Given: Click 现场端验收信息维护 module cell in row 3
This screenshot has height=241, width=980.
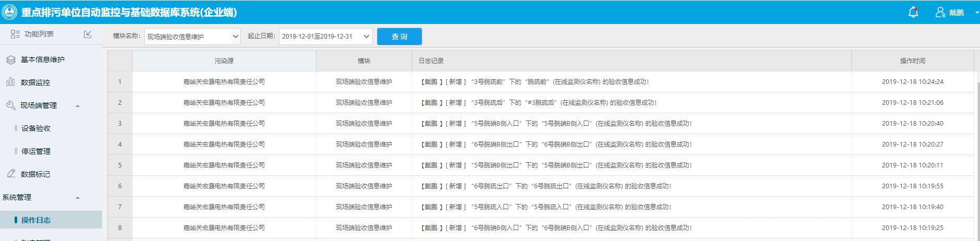Looking at the screenshot, I should click(x=364, y=124).
